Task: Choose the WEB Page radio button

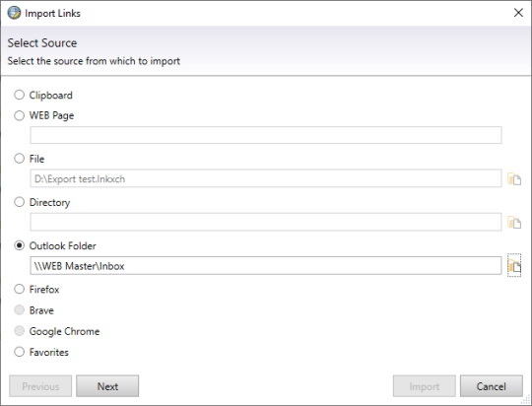Action: point(20,115)
